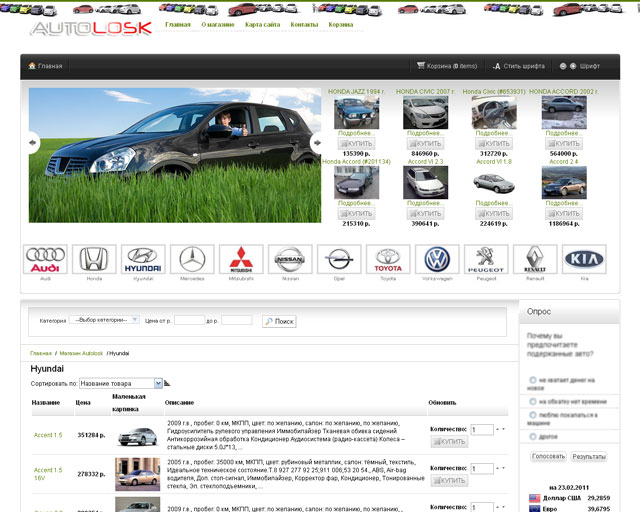The width and height of the screenshot is (640, 512).
Task: Choose the Mitsubishi brand logo
Action: pos(240,260)
